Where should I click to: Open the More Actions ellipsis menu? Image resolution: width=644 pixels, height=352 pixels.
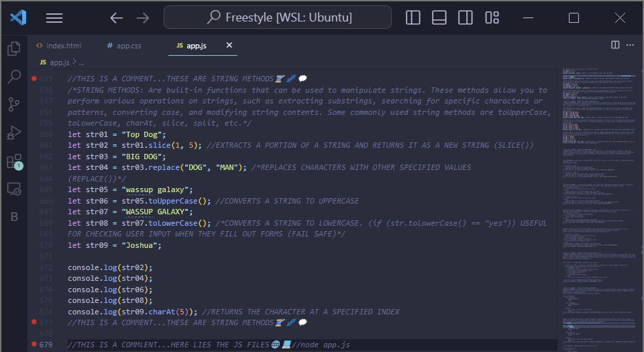[630, 45]
